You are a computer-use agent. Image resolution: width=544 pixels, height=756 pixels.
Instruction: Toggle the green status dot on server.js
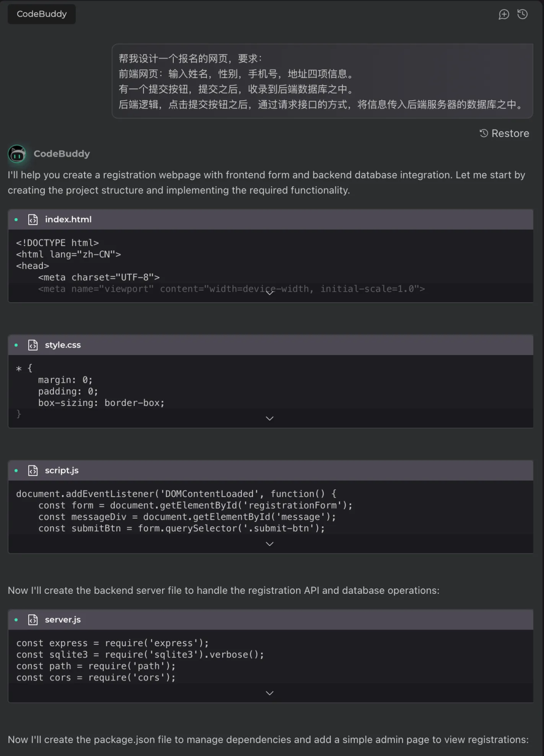coord(16,620)
